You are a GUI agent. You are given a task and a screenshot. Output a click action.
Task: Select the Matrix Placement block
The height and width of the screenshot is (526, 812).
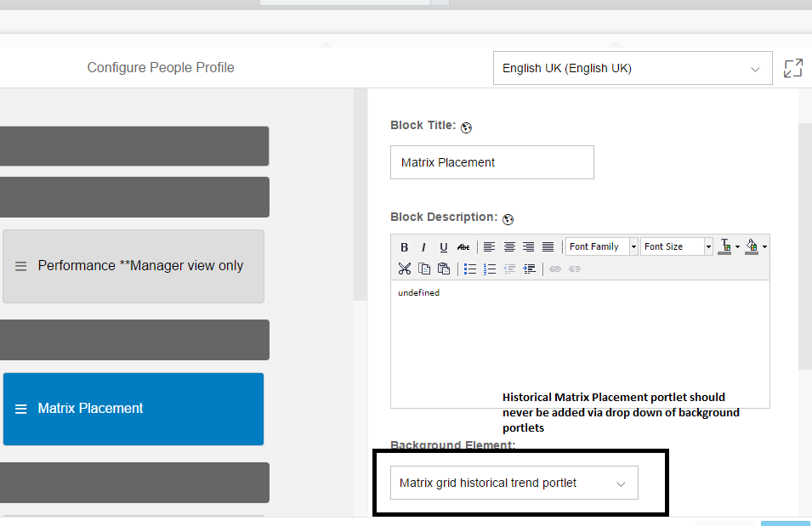click(x=133, y=409)
